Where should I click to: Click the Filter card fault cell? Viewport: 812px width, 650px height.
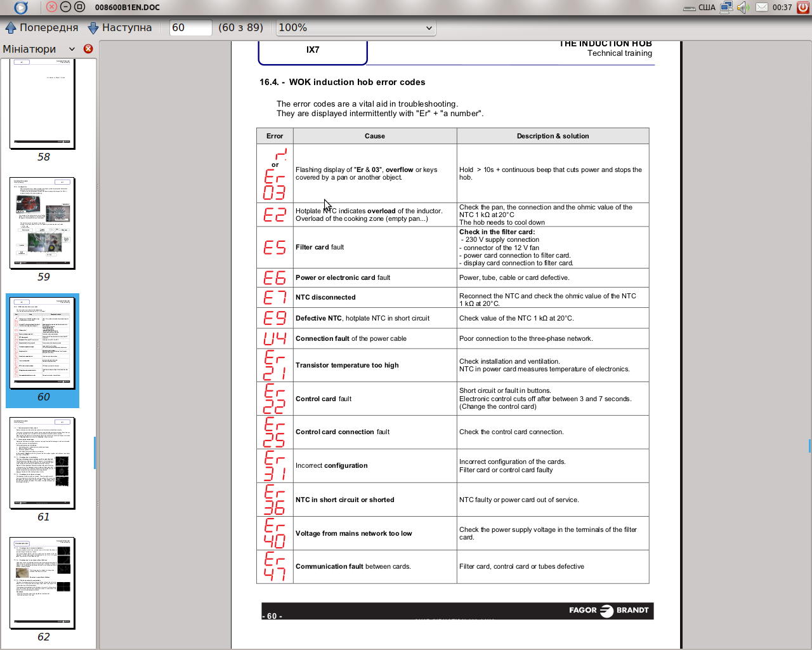coord(375,247)
